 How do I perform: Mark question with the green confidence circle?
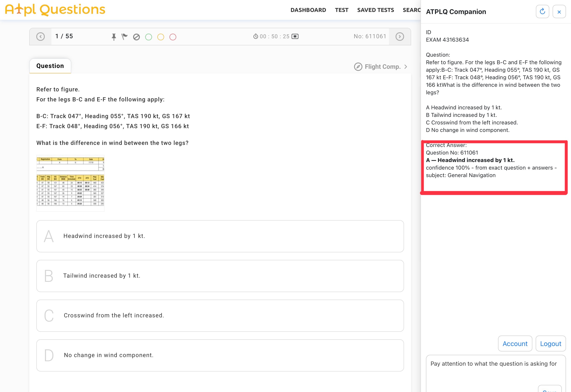pos(149,37)
